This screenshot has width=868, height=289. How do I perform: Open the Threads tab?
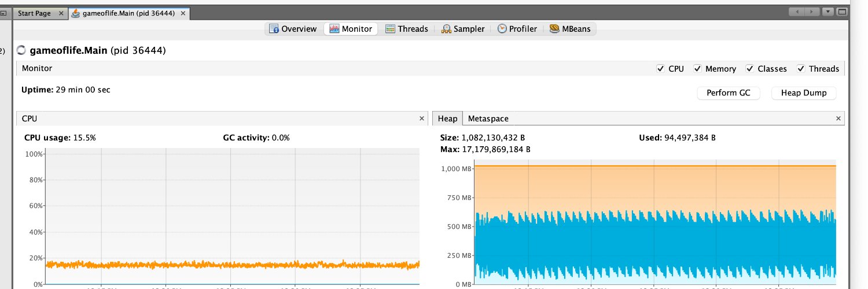coord(407,29)
